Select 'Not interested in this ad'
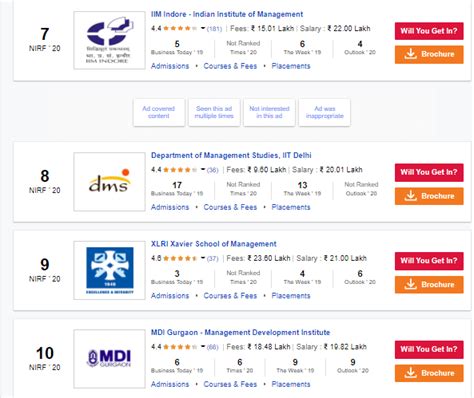 point(269,112)
